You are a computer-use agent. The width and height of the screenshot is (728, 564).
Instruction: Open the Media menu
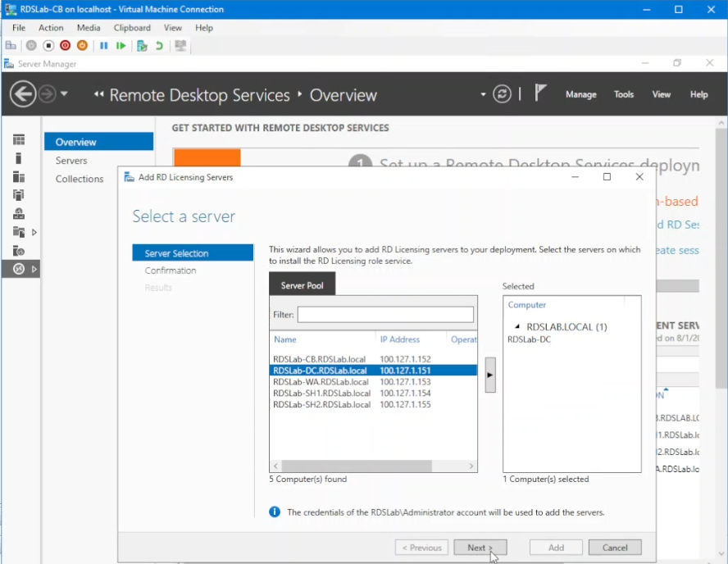click(88, 27)
